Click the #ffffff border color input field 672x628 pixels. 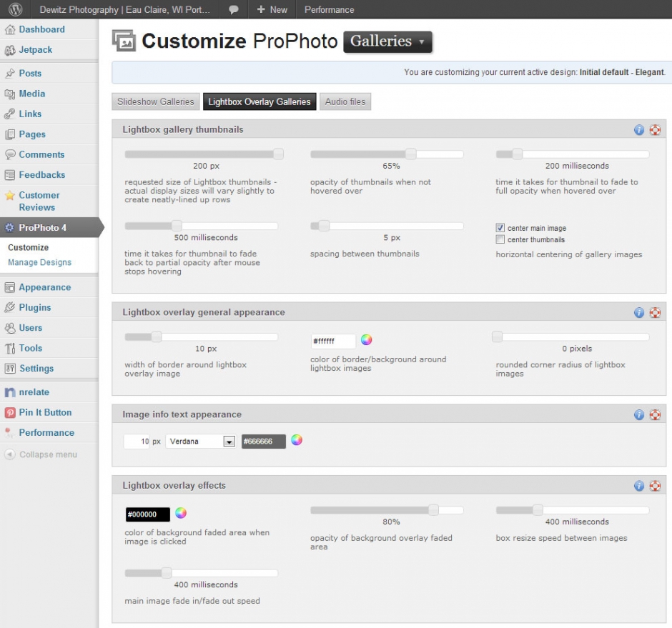click(x=333, y=341)
